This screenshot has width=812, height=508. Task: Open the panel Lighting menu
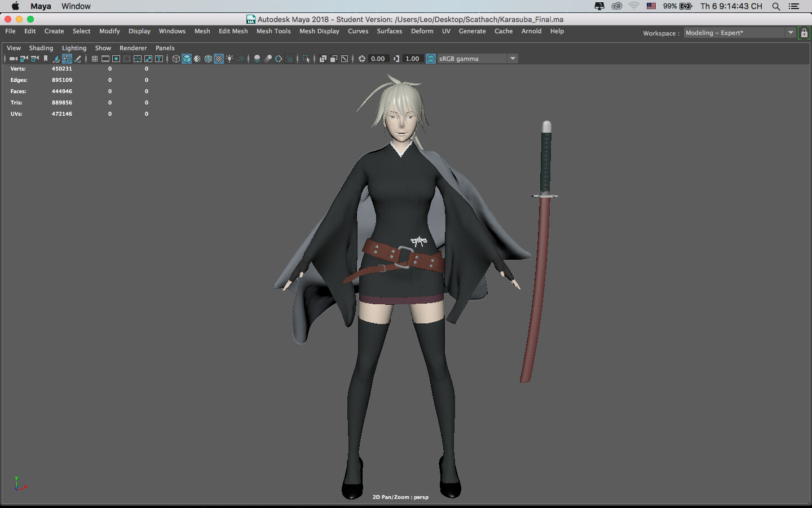[x=74, y=48]
